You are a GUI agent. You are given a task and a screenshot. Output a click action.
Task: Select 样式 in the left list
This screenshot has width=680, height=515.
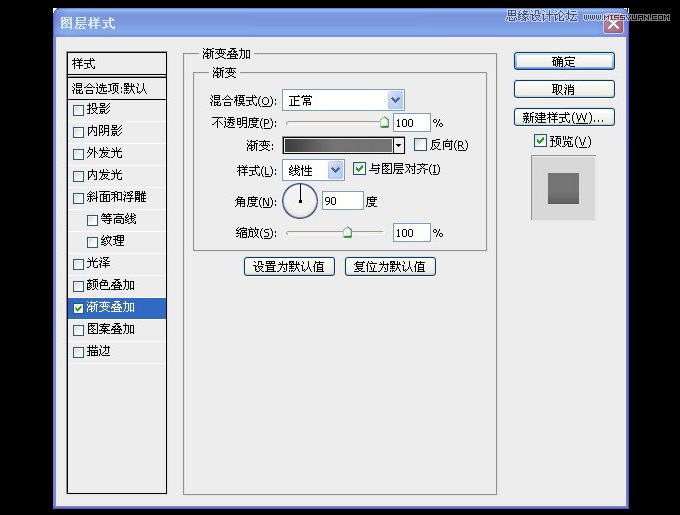117,64
